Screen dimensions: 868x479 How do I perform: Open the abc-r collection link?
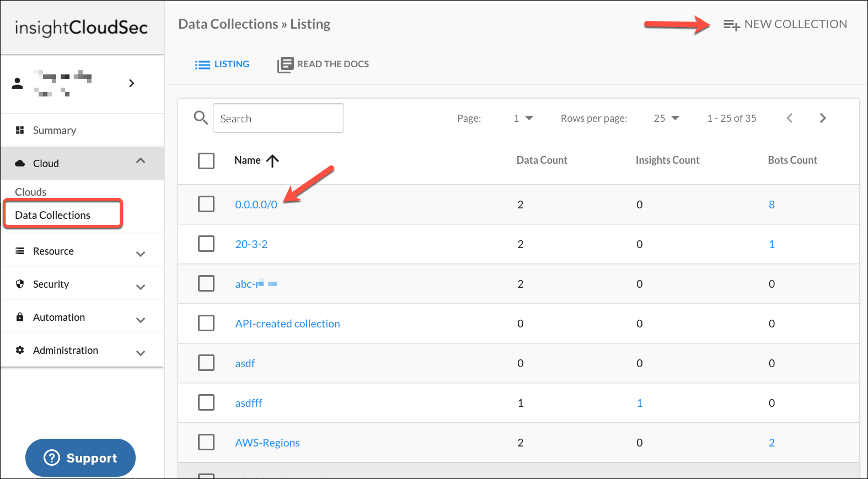[x=256, y=284]
